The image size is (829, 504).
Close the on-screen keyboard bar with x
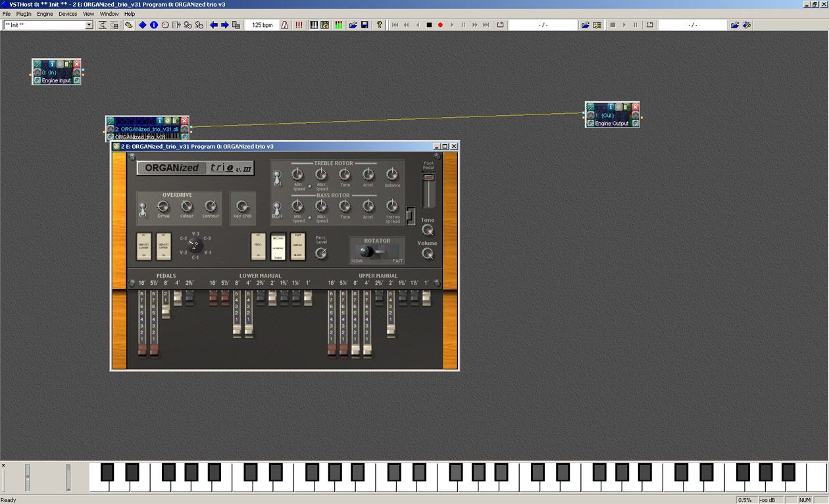click(x=3, y=465)
